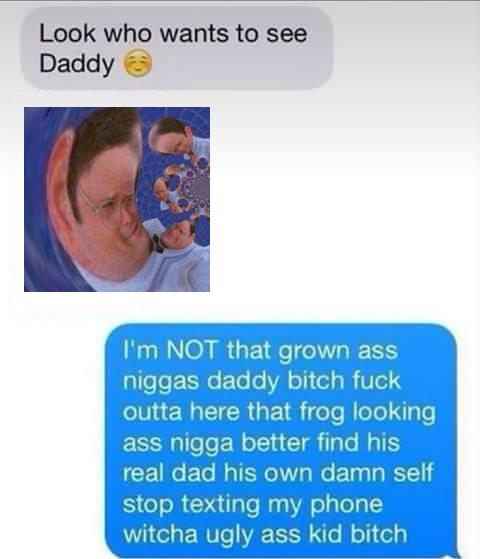Click the word "Look" in the gray bubble
This screenshot has height=559, width=480.
point(67,34)
